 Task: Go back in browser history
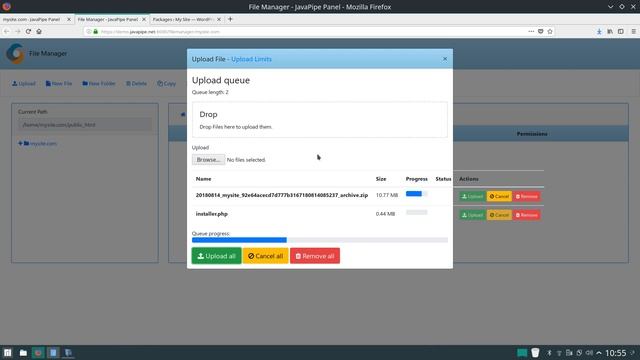point(7,31)
